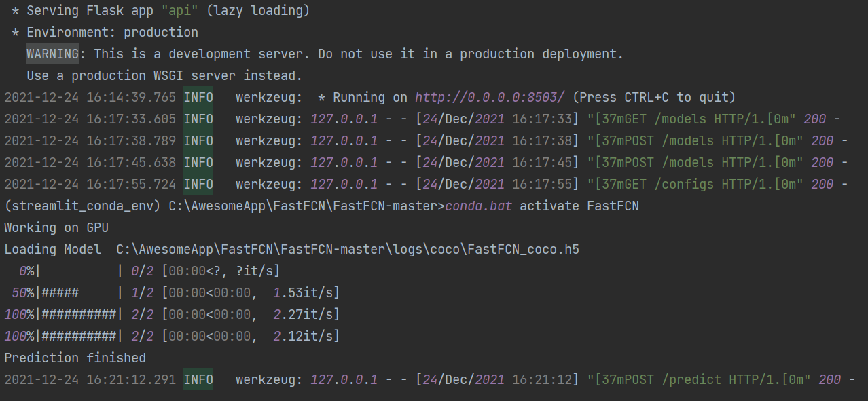Click "Use a production WSGI server instead." line
The height and width of the screenshot is (401, 868).
tap(164, 76)
